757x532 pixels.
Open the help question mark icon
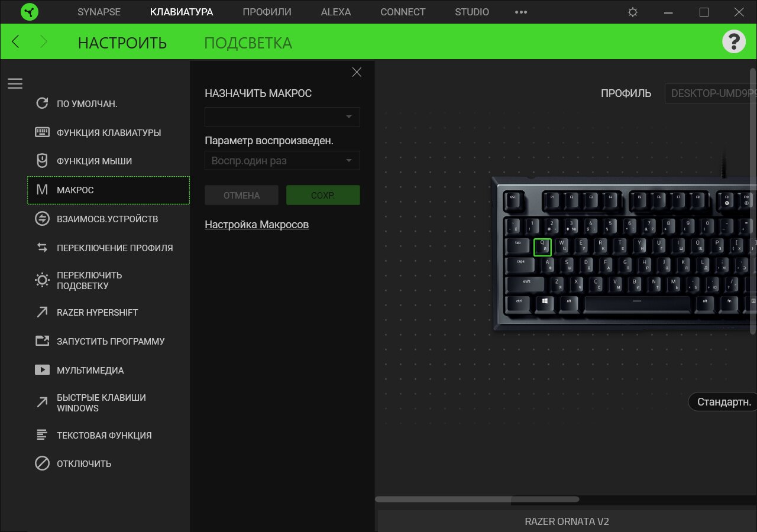point(734,41)
